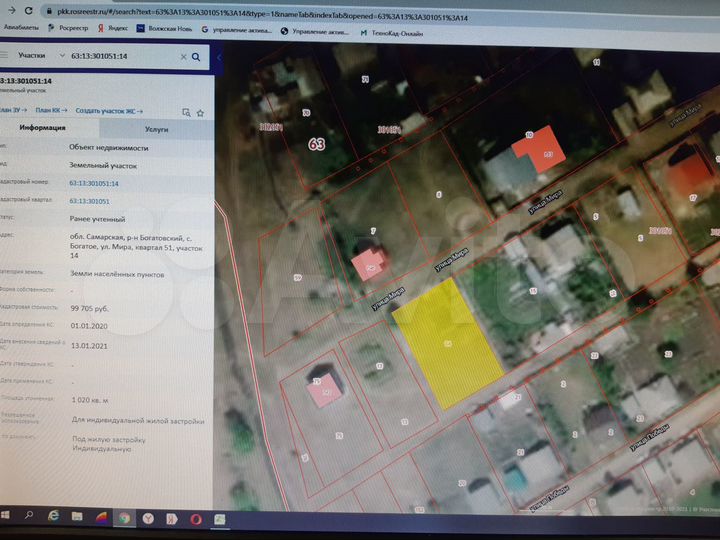The width and height of the screenshot is (720, 540).
Task: Click the browser reload icon
Action: [x=28, y=10]
